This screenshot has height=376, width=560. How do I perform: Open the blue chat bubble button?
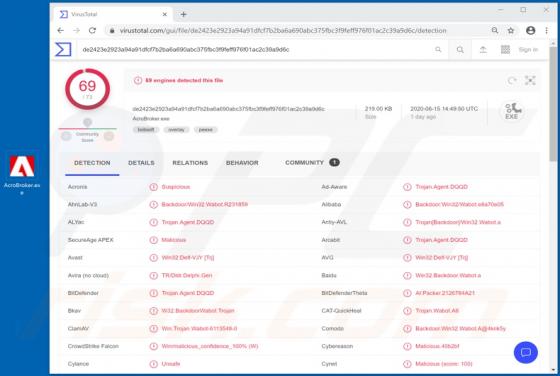click(526, 353)
